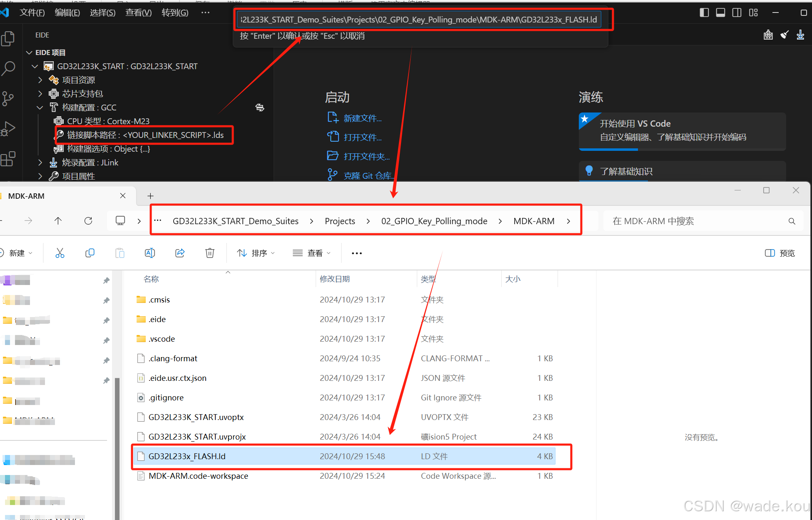
Task: Click the flash download icon in the VS Code top right
Action: click(800, 35)
